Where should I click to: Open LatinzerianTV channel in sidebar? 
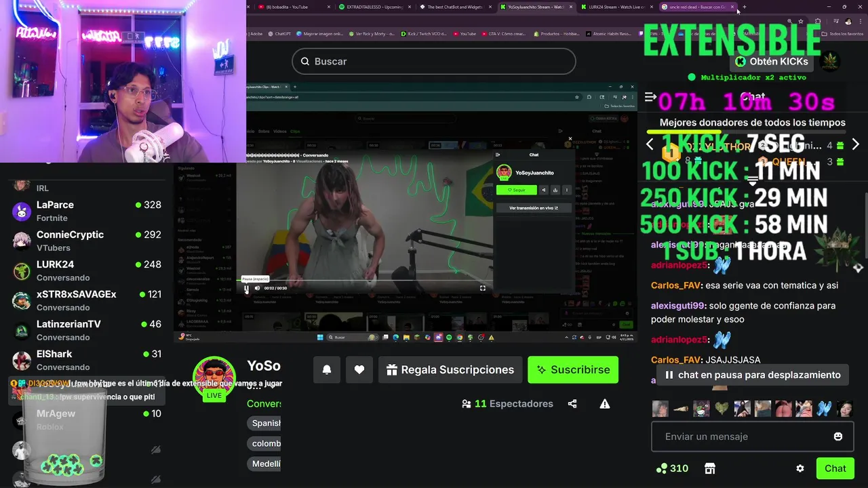[x=87, y=330]
